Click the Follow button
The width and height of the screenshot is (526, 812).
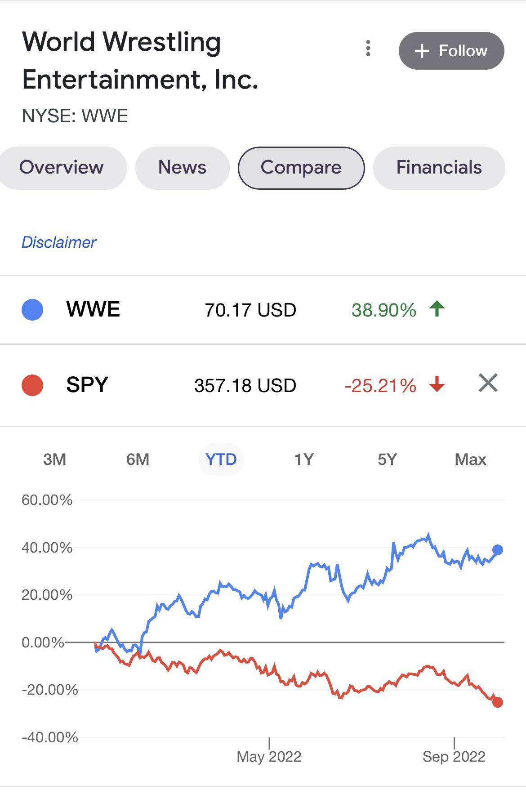(x=451, y=51)
